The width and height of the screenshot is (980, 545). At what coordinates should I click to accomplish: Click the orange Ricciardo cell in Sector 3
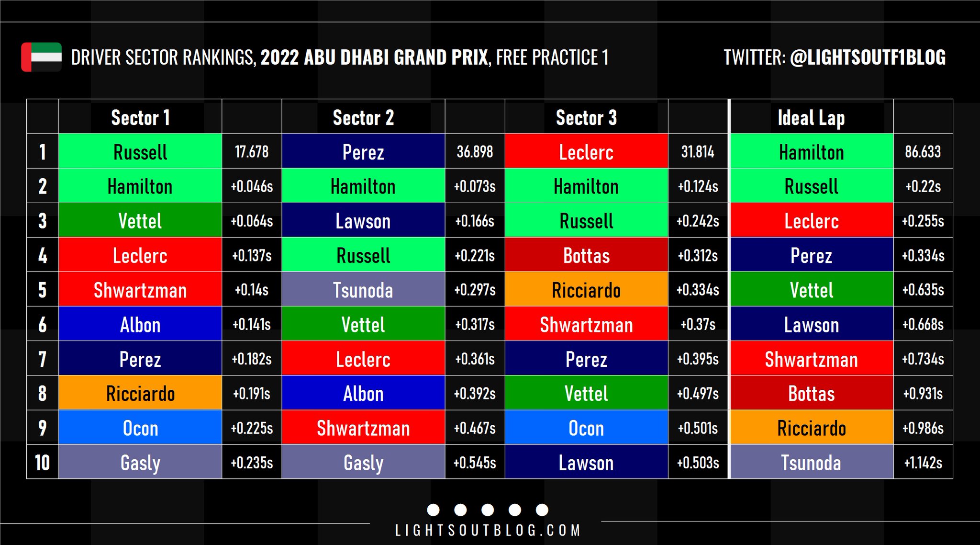coord(586,289)
